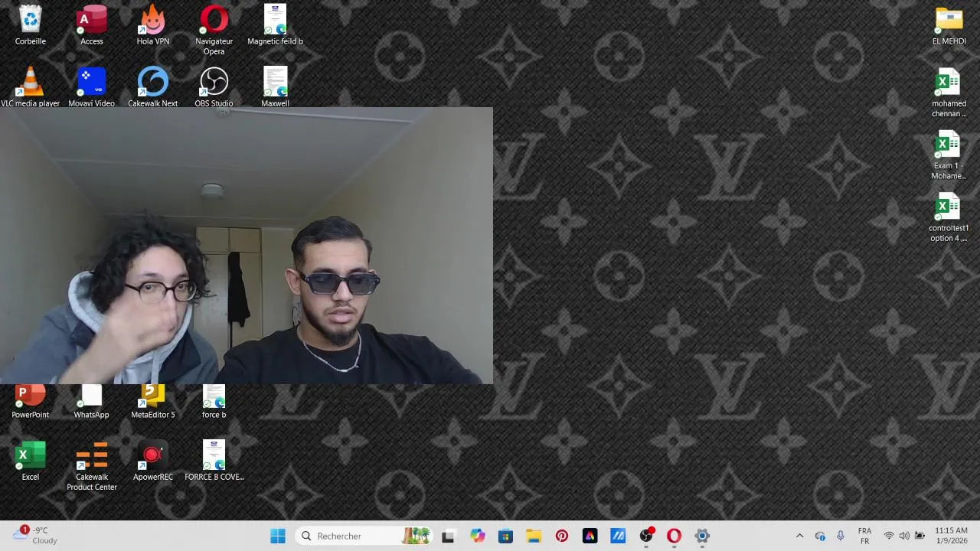980x551 pixels.
Task: Open the FRA FR language switcher
Action: click(864, 536)
